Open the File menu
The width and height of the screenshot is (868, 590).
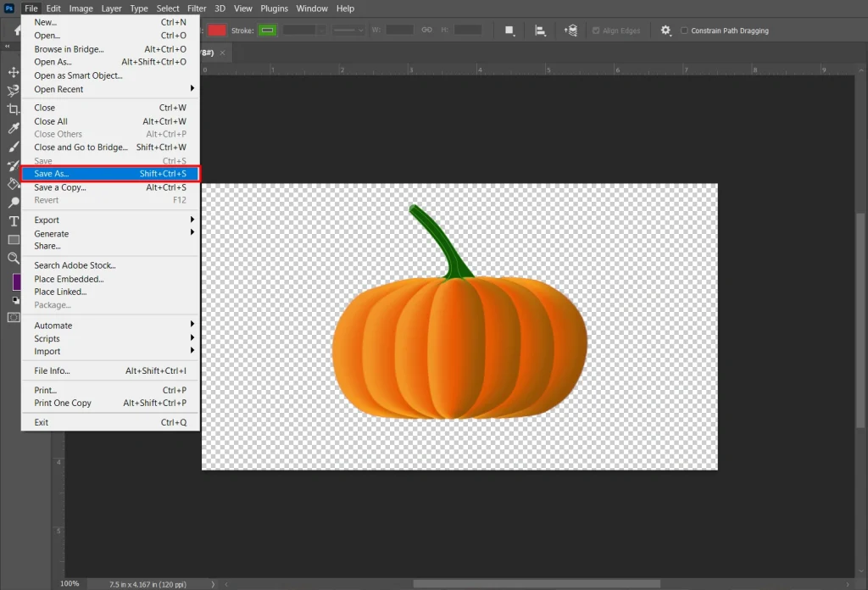click(x=31, y=8)
